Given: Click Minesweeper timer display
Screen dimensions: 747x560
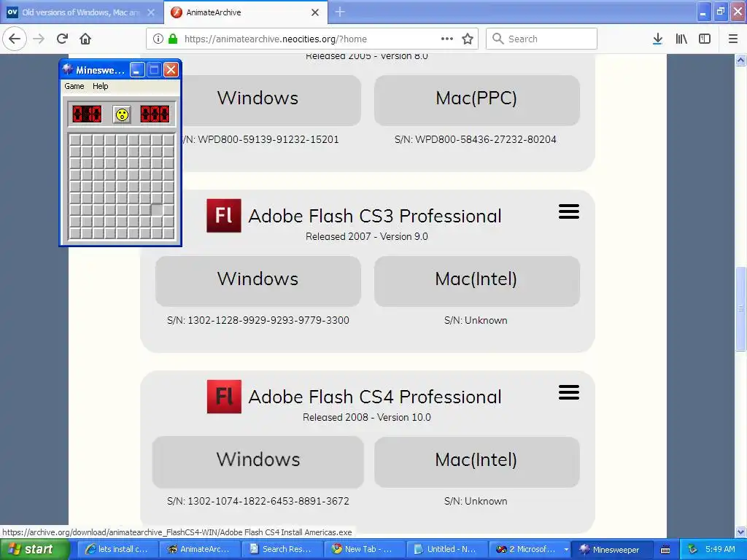Looking at the screenshot, I should (x=155, y=114).
